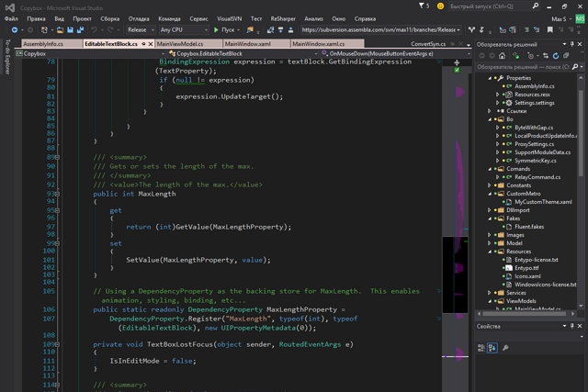Viewport: 588px width, 392px height.
Task: Open the Any CPU platform dropdown
Action: 184,29
